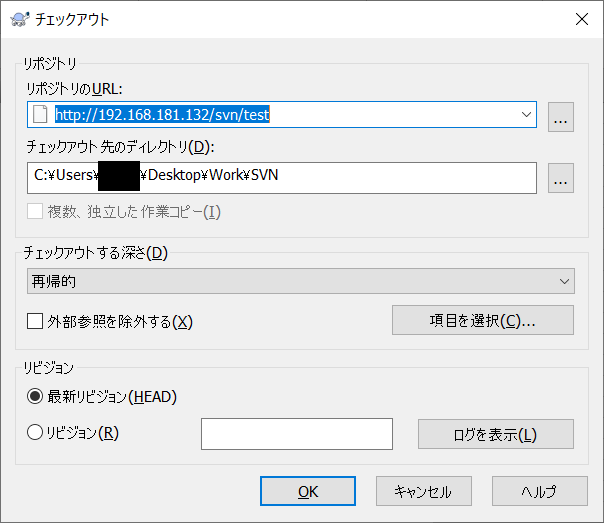Click the repository URL text field
604x523 pixels.
[282, 114]
